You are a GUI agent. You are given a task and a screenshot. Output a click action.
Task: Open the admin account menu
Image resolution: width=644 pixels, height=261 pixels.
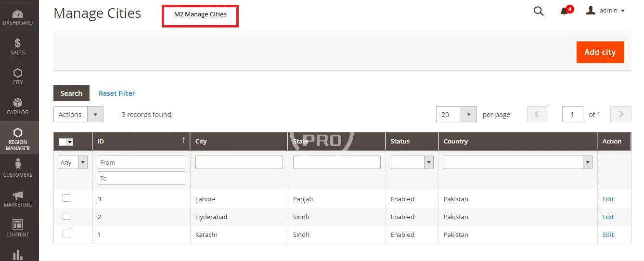click(605, 11)
